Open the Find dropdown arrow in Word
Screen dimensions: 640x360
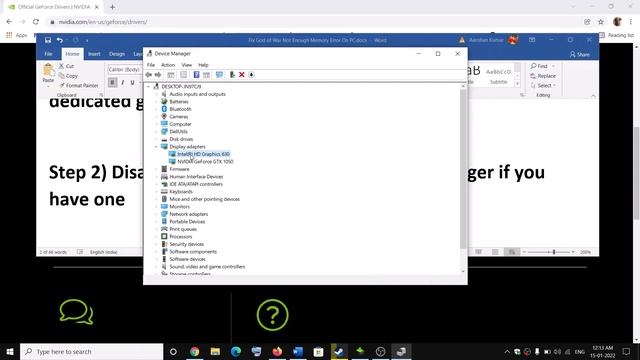553,66
